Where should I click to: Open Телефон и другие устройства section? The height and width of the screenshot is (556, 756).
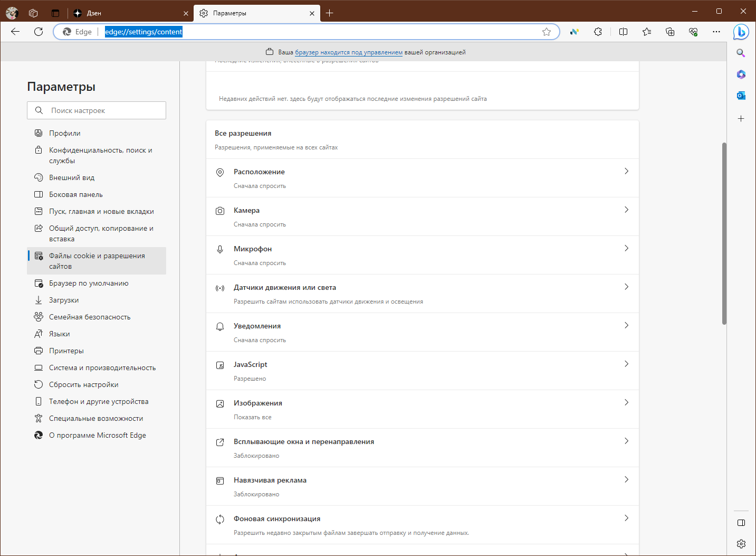pos(97,401)
